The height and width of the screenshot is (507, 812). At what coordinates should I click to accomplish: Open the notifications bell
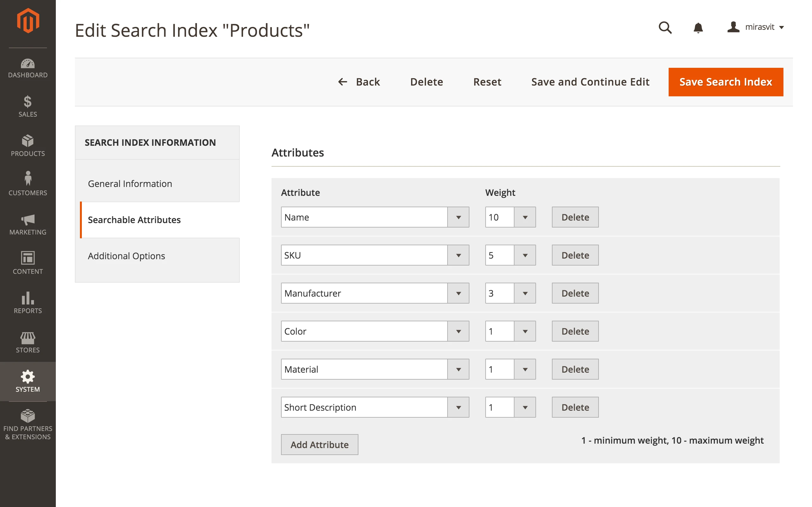698,27
